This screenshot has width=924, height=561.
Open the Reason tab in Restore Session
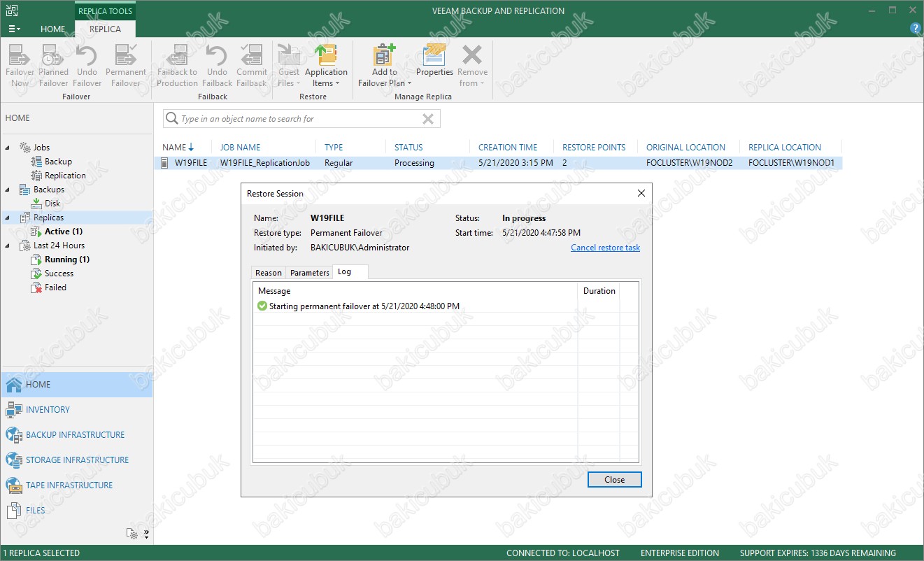(x=269, y=273)
